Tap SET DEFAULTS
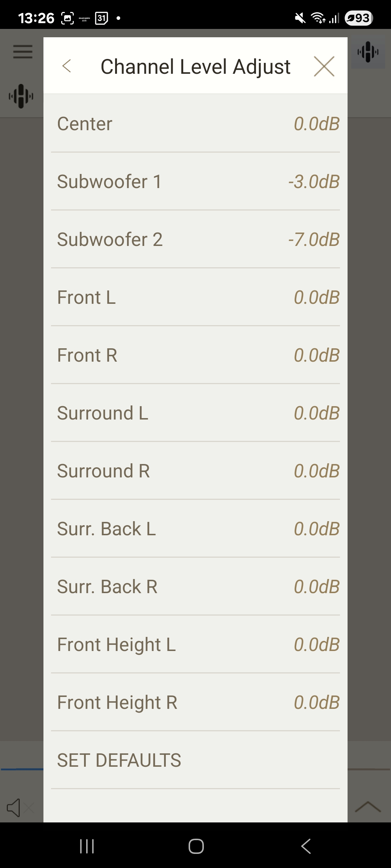This screenshot has height=868, width=391. 119,760
